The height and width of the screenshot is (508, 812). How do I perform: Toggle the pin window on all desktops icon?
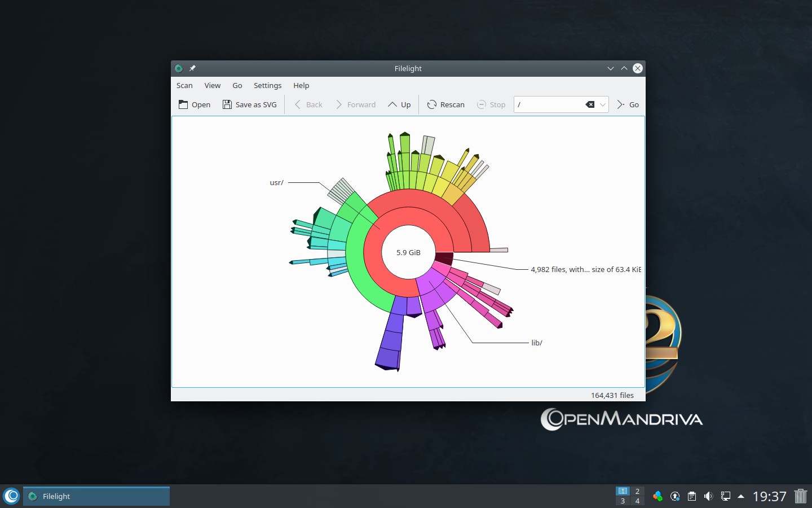tap(192, 68)
